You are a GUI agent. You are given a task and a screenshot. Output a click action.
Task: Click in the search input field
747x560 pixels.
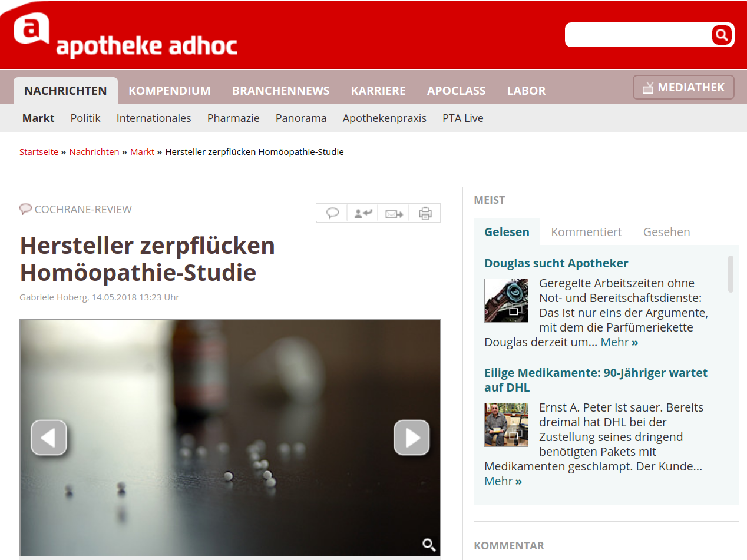(637, 35)
